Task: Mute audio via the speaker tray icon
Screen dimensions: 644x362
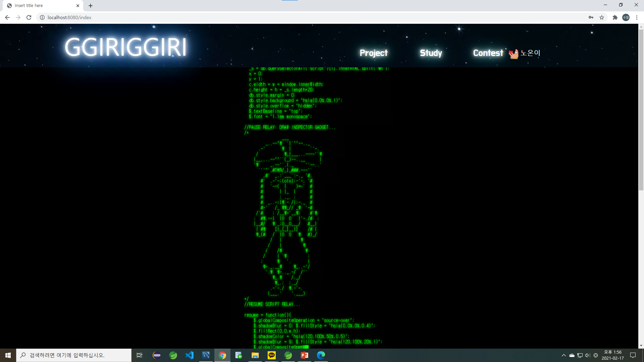Action: [x=587, y=355]
